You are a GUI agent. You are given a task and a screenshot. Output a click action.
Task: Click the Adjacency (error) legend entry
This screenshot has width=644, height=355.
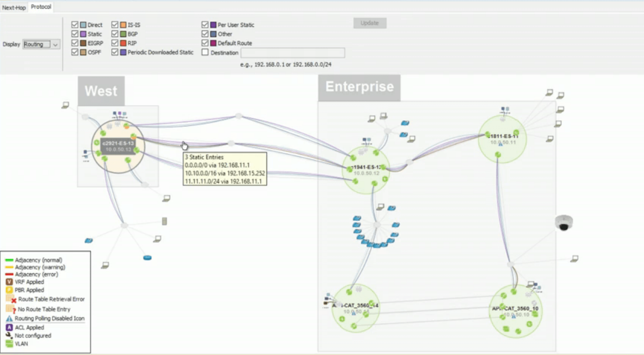32,274
